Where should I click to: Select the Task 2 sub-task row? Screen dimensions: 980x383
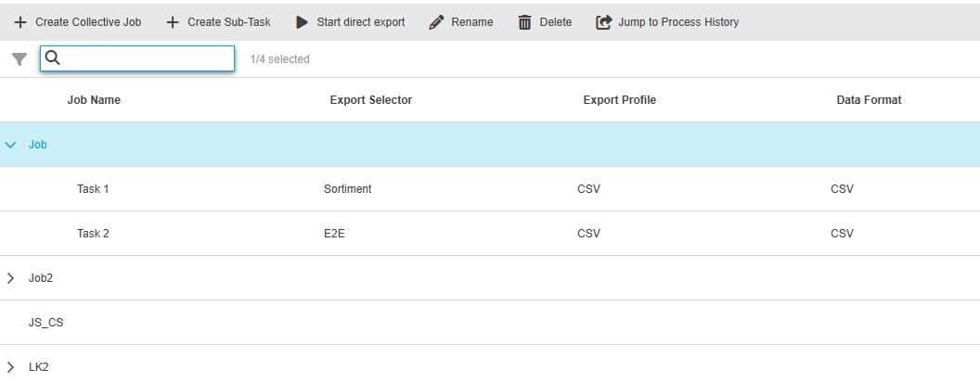click(93, 234)
